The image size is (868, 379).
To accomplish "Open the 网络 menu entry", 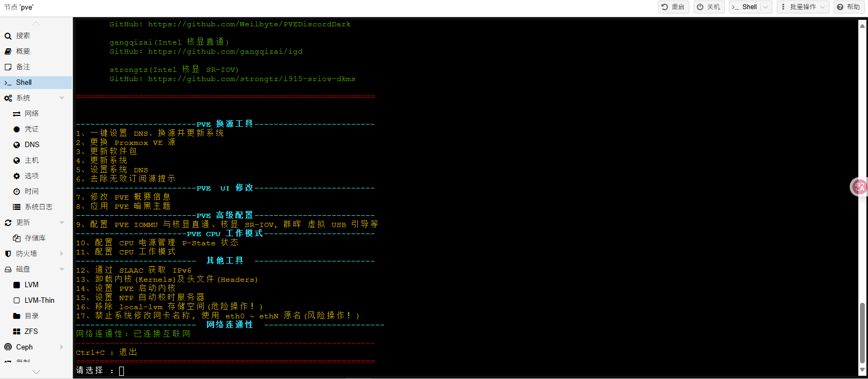I will pos(36,114).
